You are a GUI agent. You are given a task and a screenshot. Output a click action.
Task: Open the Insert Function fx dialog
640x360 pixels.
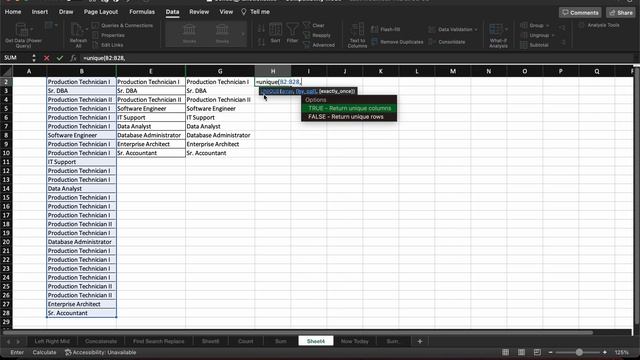pos(73,58)
